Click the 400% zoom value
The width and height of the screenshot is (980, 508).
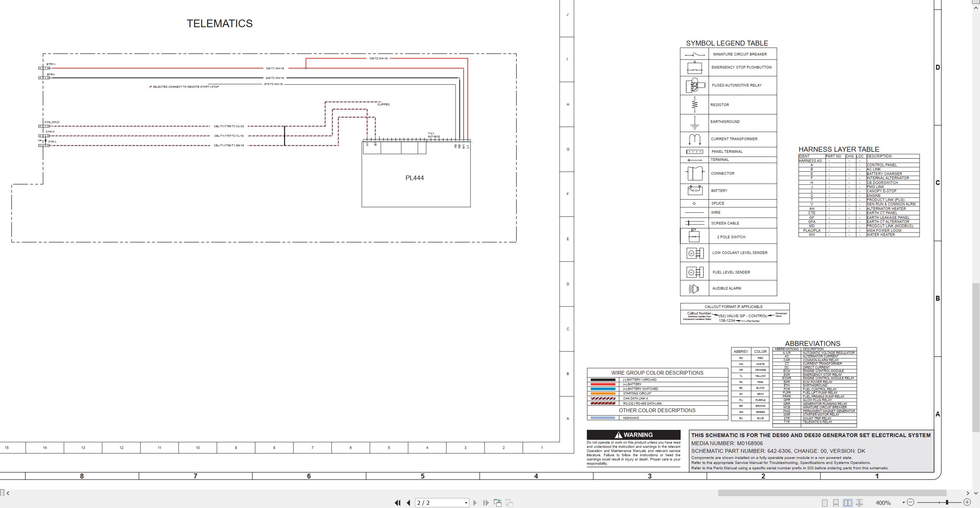pos(883,503)
